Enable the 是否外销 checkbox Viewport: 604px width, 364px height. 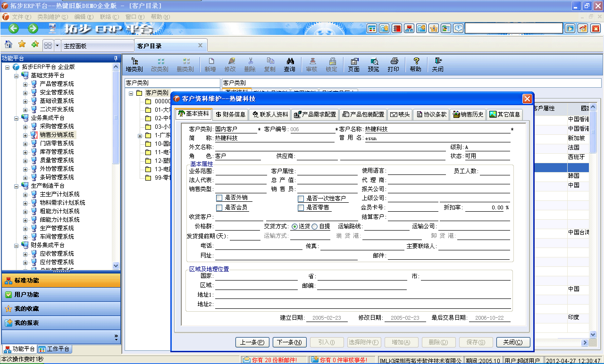point(219,198)
